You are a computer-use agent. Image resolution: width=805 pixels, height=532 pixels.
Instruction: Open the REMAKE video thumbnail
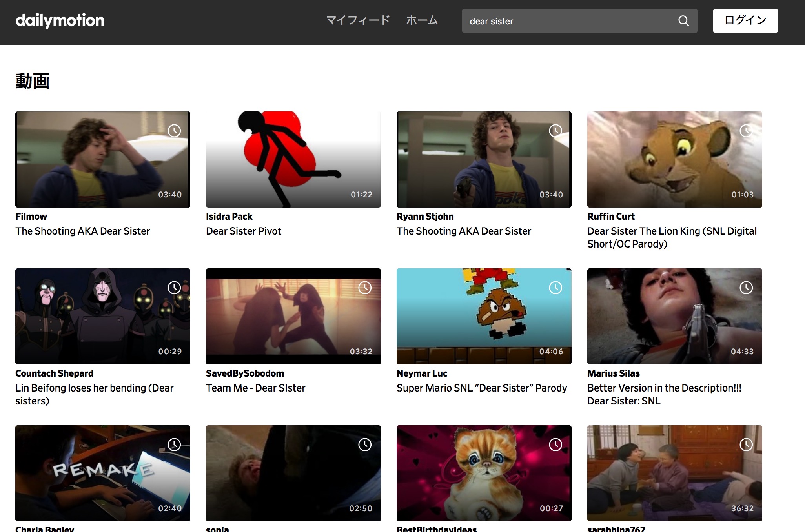click(103, 473)
